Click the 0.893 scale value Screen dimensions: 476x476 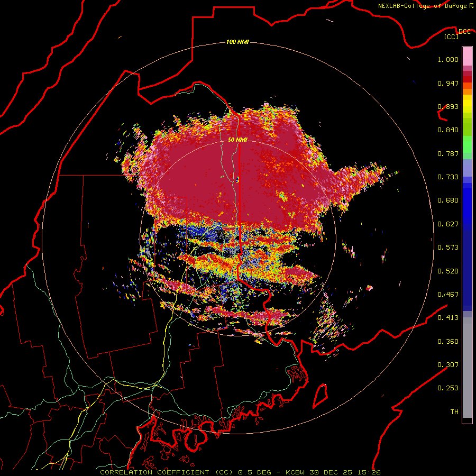[448, 106]
